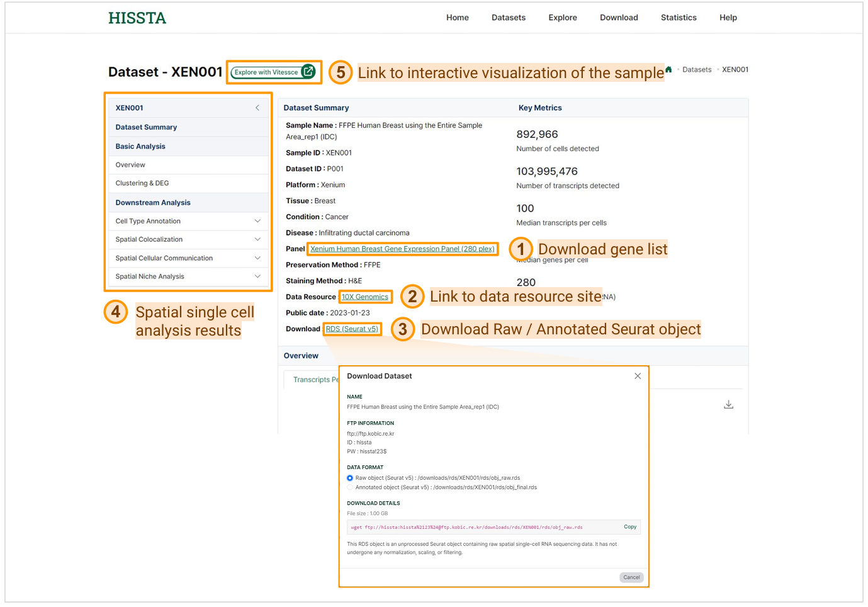Screen dimensions: 868x607
Task: Copy the wget command
Action: [x=629, y=527]
